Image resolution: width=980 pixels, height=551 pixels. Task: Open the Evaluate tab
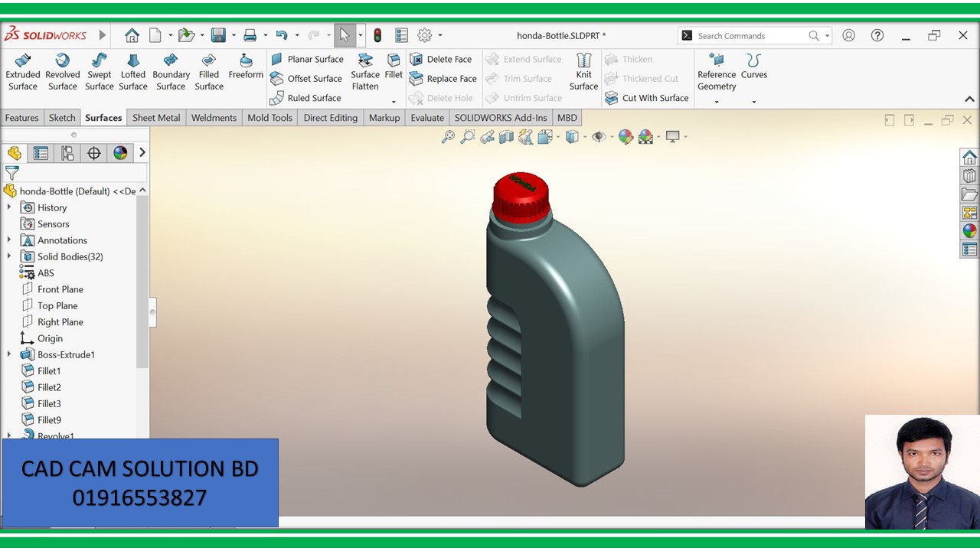coord(427,118)
